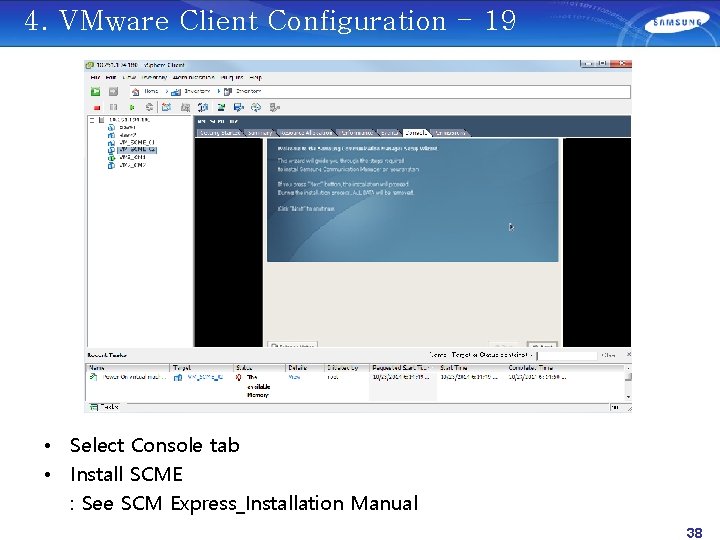Open the Help menu
This screenshot has height=540, width=720.
pos(255,77)
